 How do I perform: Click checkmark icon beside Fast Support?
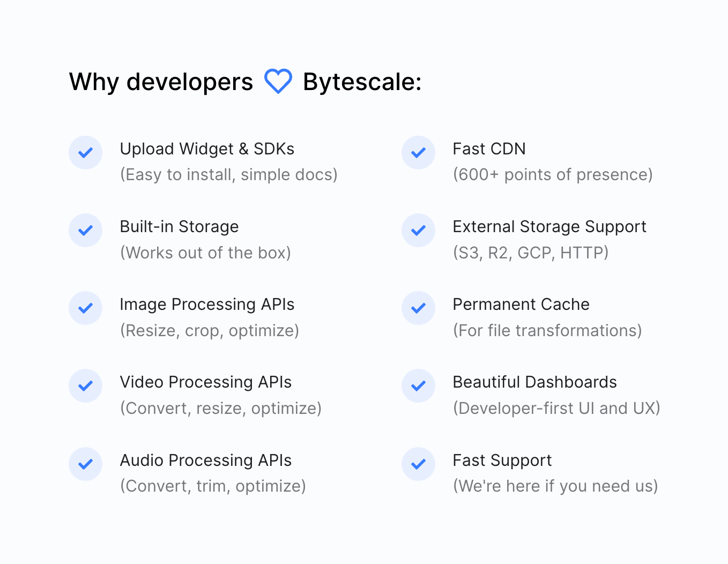pyautogui.click(x=418, y=464)
